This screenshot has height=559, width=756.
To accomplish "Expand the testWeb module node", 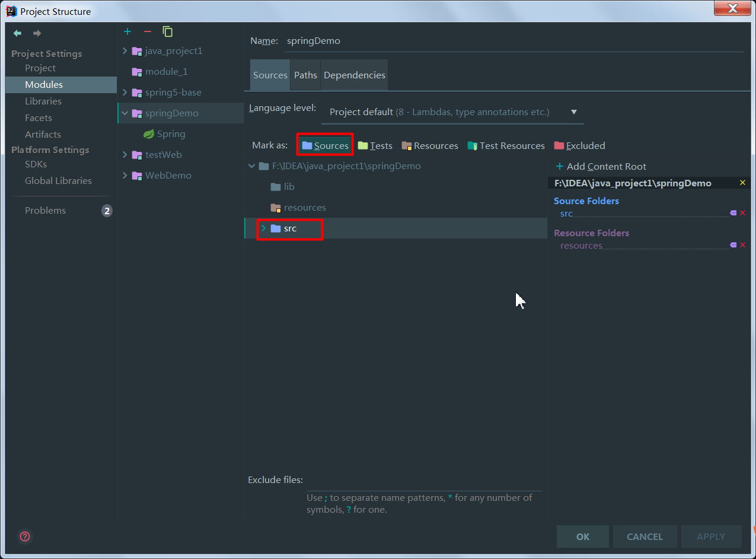I will (x=125, y=155).
